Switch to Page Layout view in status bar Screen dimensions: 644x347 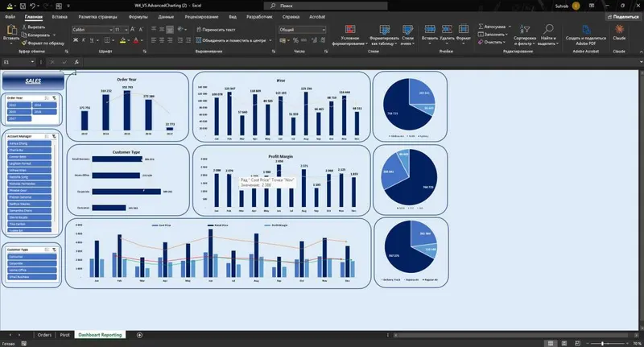[x=564, y=343]
